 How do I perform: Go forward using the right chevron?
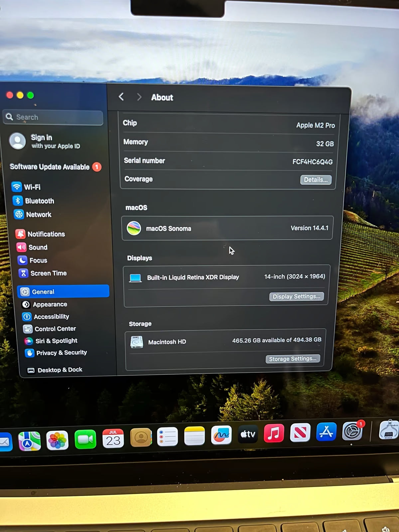pos(139,97)
